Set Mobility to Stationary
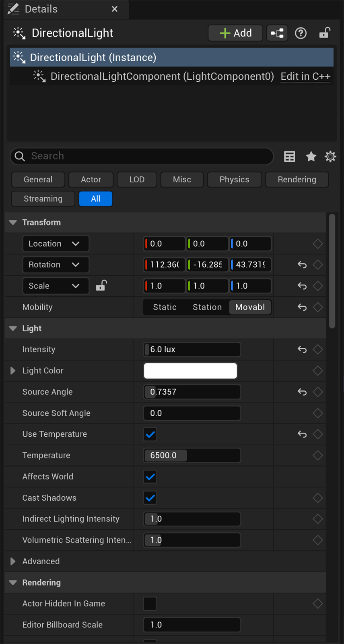This screenshot has width=344, height=644. 207,307
